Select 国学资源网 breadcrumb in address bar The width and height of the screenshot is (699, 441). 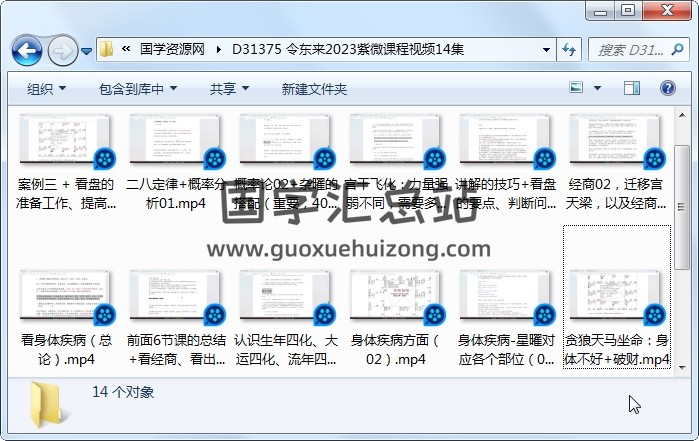point(172,49)
